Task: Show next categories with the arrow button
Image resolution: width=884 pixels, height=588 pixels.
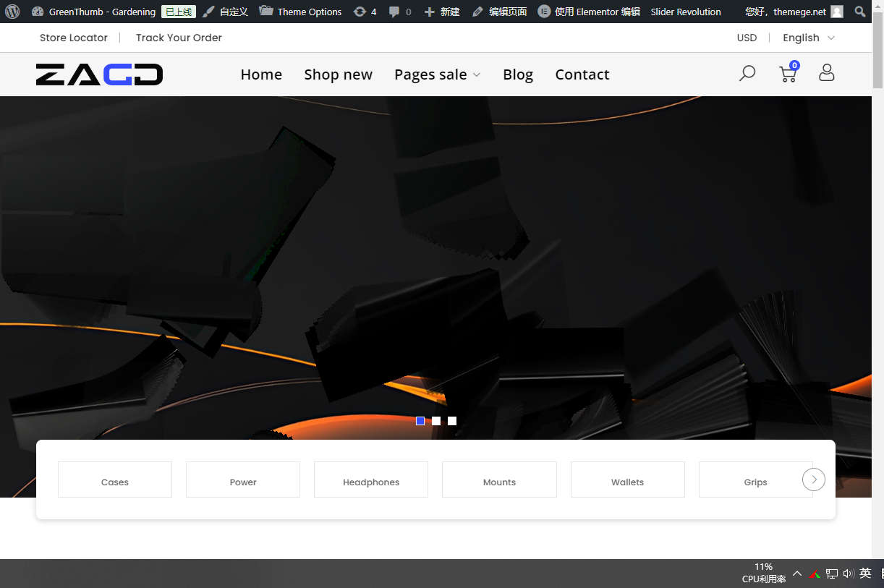Action: 814,480
